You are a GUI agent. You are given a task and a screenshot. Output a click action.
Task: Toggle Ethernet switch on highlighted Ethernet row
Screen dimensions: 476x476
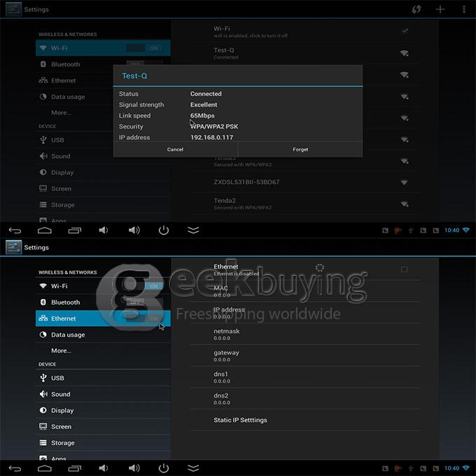(144, 318)
